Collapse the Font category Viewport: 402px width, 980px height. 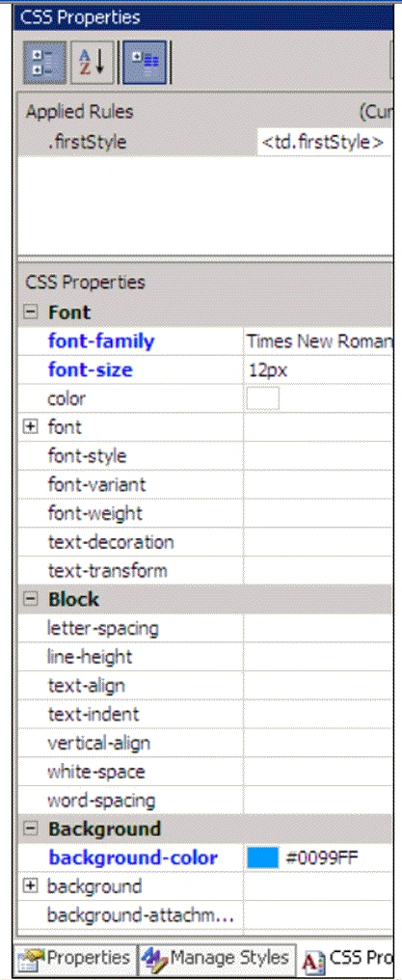30,313
